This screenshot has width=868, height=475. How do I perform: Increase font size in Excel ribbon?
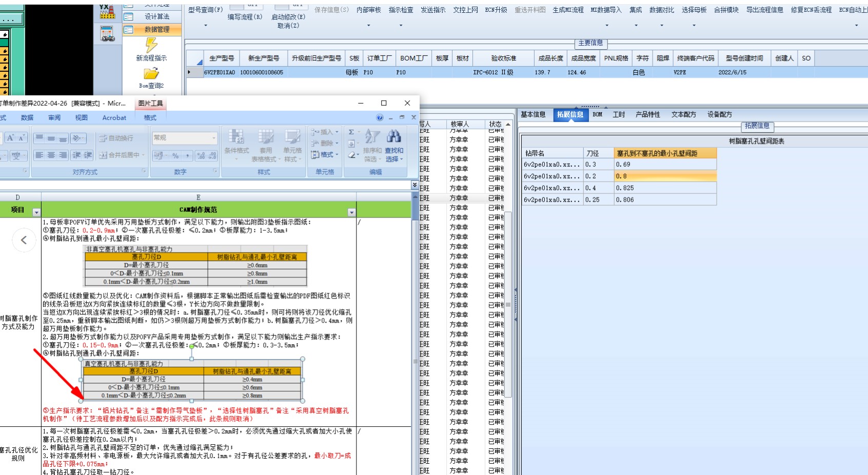pyautogui.click(x=10, y=138)
